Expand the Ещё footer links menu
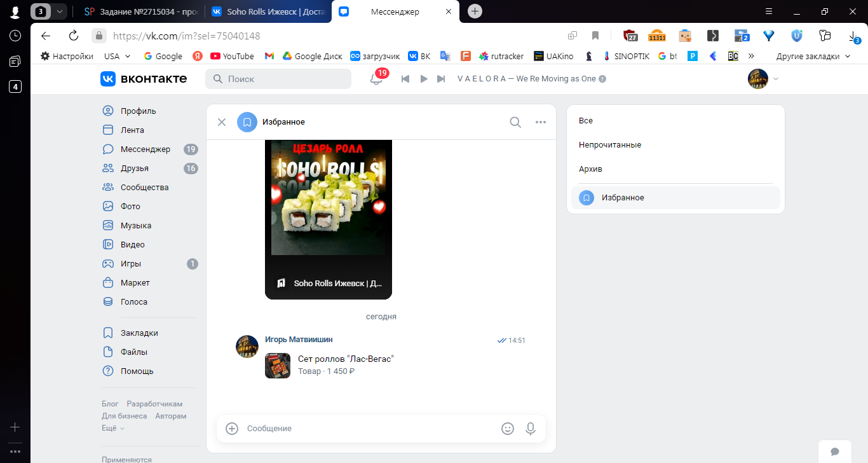The width and height of the screenshot is (868, 463). [x=113, y=428]
